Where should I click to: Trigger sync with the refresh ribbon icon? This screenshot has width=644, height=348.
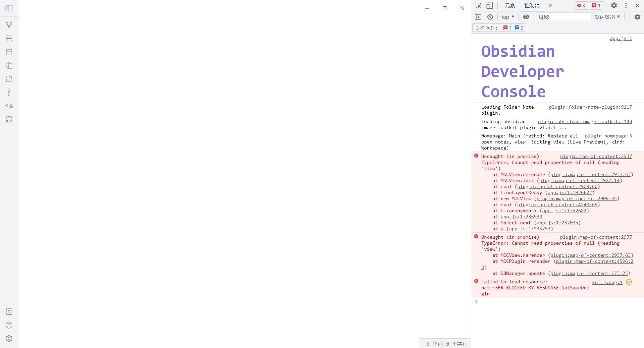tap(9, 119)
